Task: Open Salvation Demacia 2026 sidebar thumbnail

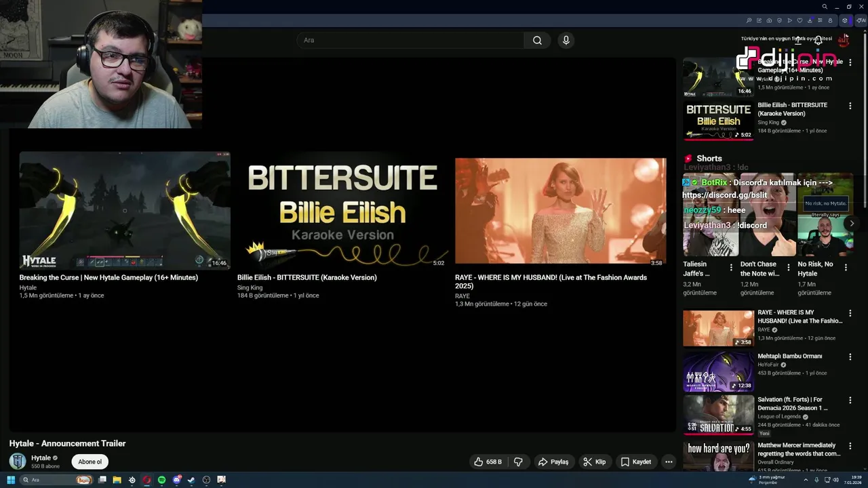Action: 718,415
